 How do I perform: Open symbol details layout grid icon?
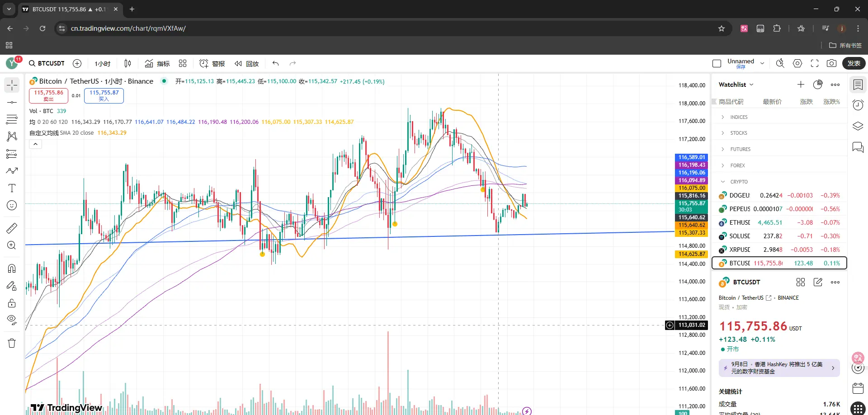click(801, 282)
